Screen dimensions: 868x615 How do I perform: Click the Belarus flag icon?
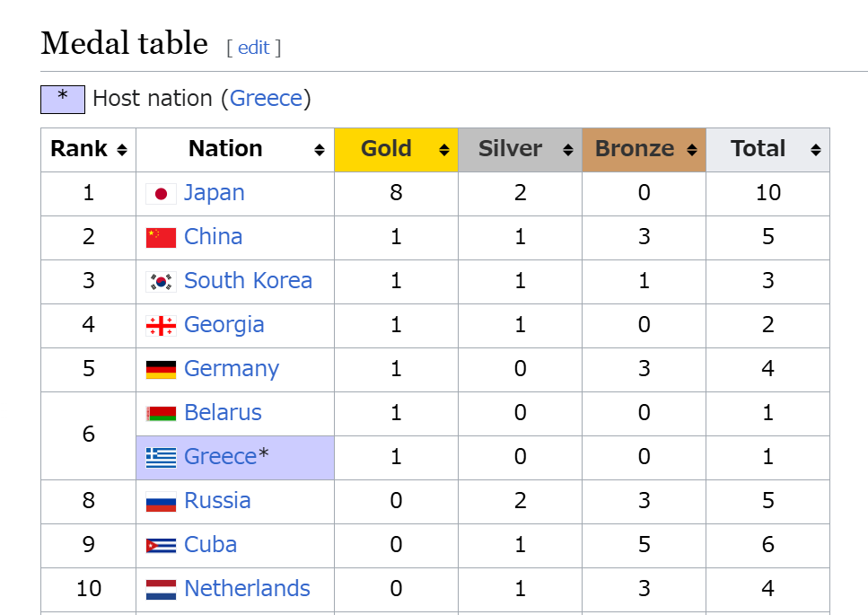pos(161,414)
